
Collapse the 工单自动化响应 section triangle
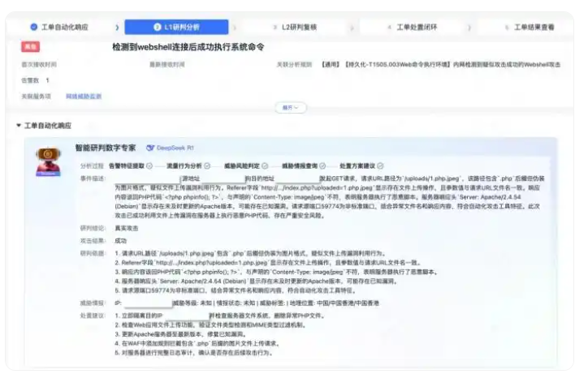(19, 126)
